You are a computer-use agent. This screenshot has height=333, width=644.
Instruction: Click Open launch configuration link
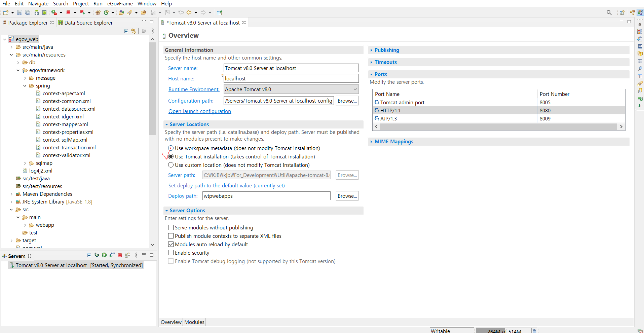coord(200,111)
